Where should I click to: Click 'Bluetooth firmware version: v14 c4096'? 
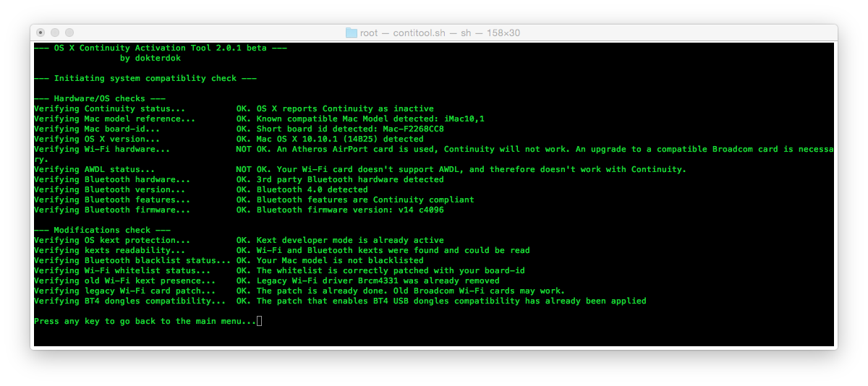tap(350, 210)
